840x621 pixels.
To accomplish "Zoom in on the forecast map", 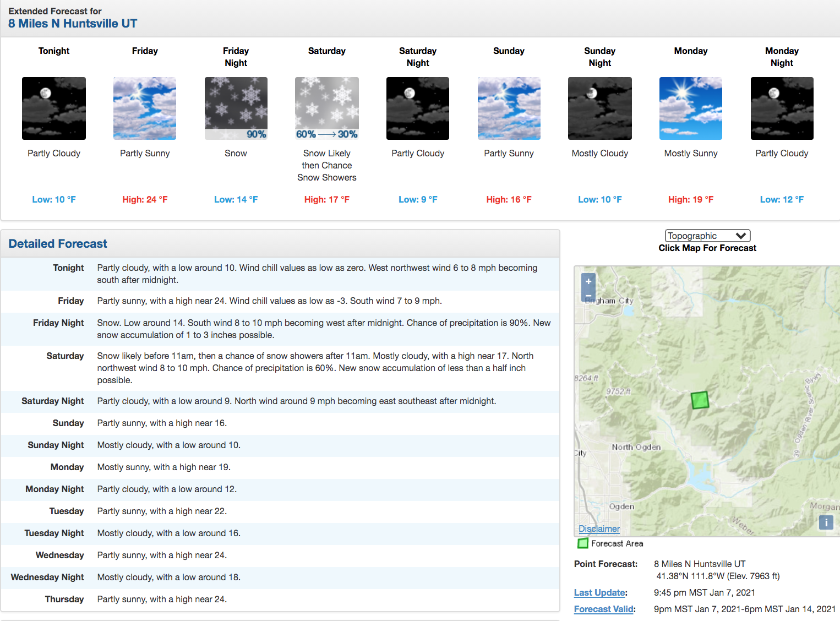I will (588, 281).
